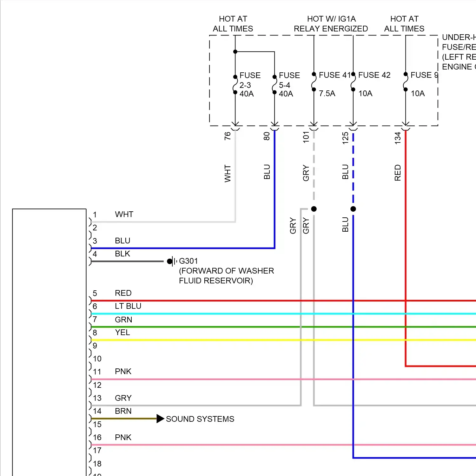Click the "10A" rating under FUSE 9
Screen dimensions: 476x476
tap(418, 93)
